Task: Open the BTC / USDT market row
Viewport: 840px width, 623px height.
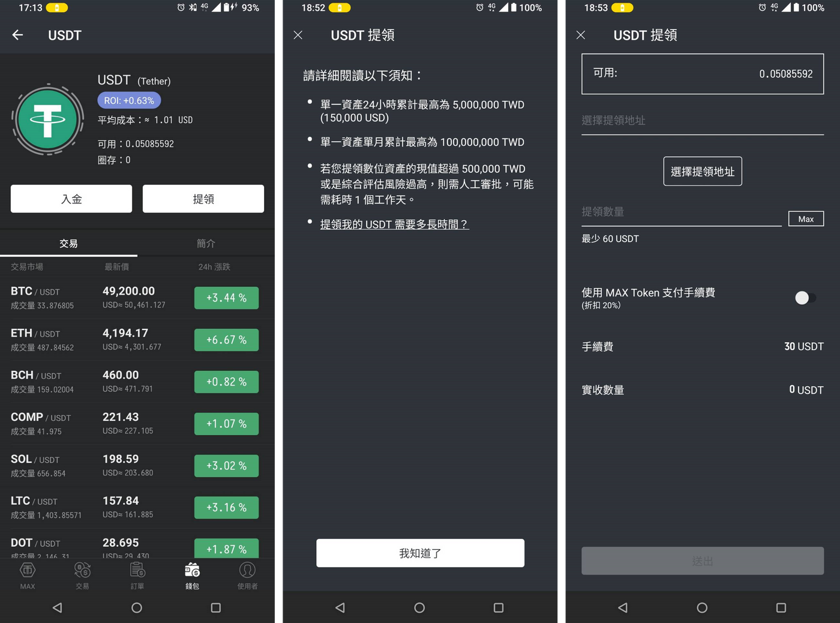Action: click(x=137, y=298)
